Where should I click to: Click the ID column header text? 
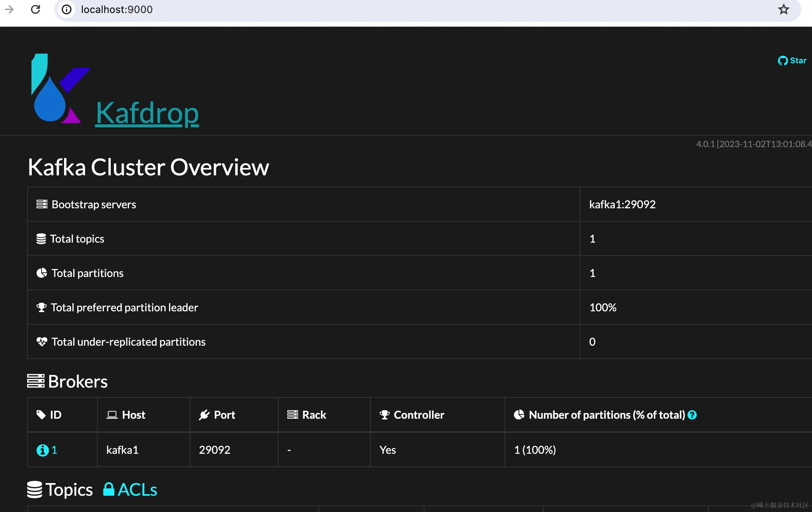56,415
